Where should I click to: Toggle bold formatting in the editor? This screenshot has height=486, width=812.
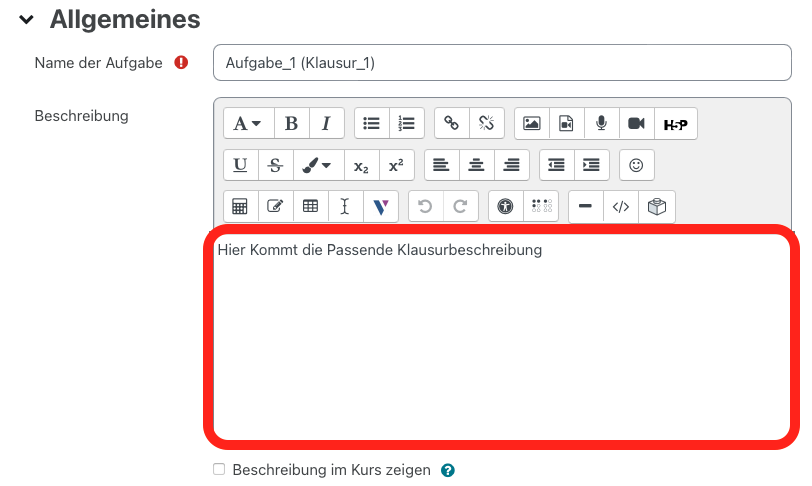[x=291, y=123]
